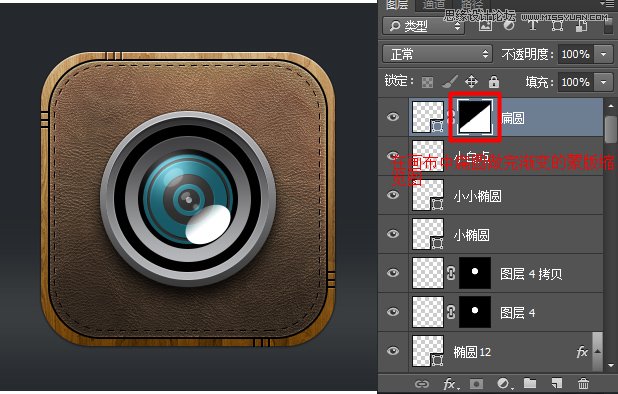Open the 不透明度 opacity slider arrow
Viewport: 618px width, 394px height.
click(603, 54)
